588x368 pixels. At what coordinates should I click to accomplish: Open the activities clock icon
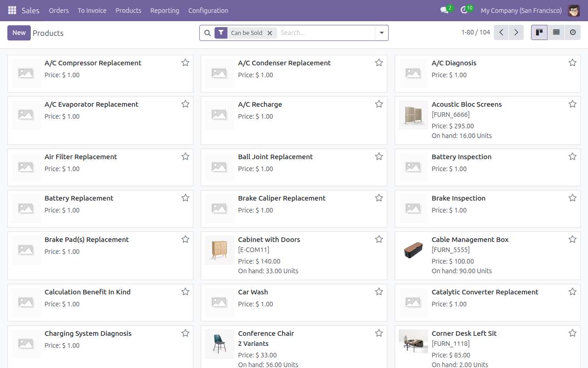pos(464,10)
